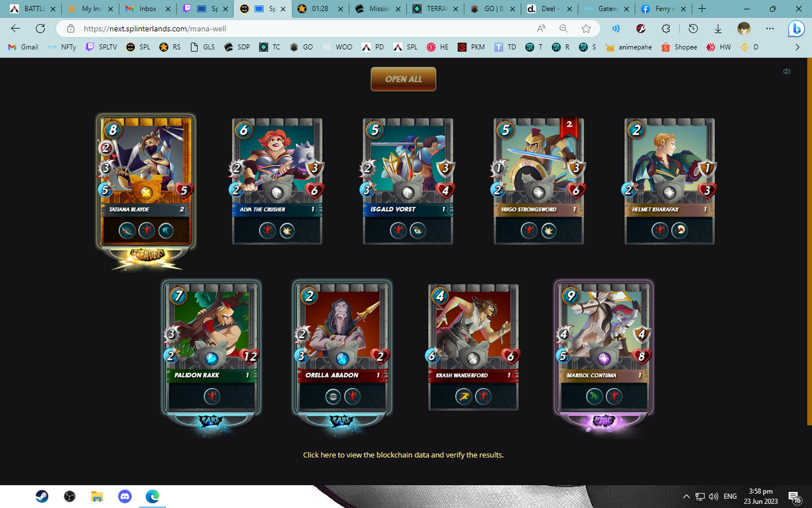Image resolution: width=812 pixels, height=508 pixels.
Task: Open browser history clock icon
Action: pos(693,29)
